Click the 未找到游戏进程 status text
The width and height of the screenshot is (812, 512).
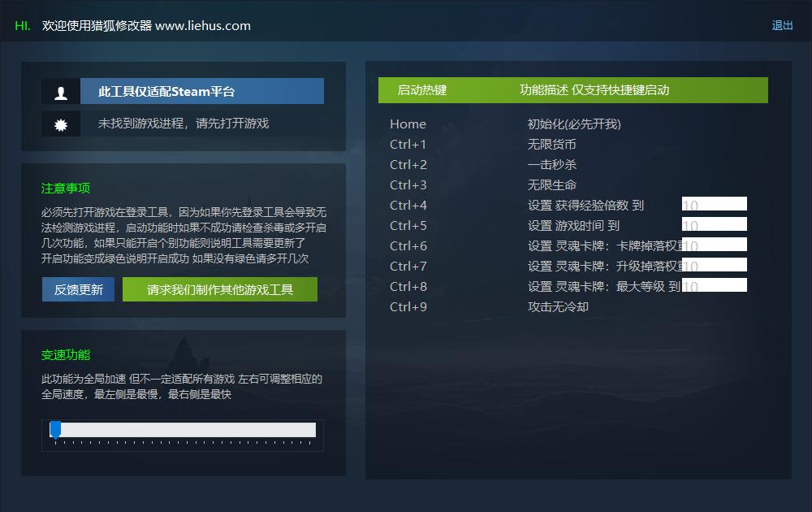[x=184, y=124]
